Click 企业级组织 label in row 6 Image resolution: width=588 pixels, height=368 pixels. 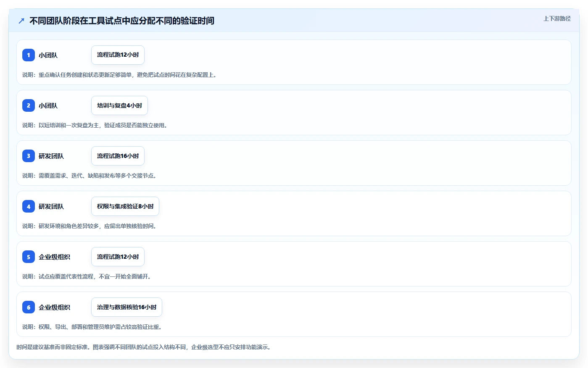(x=54, y=307)
